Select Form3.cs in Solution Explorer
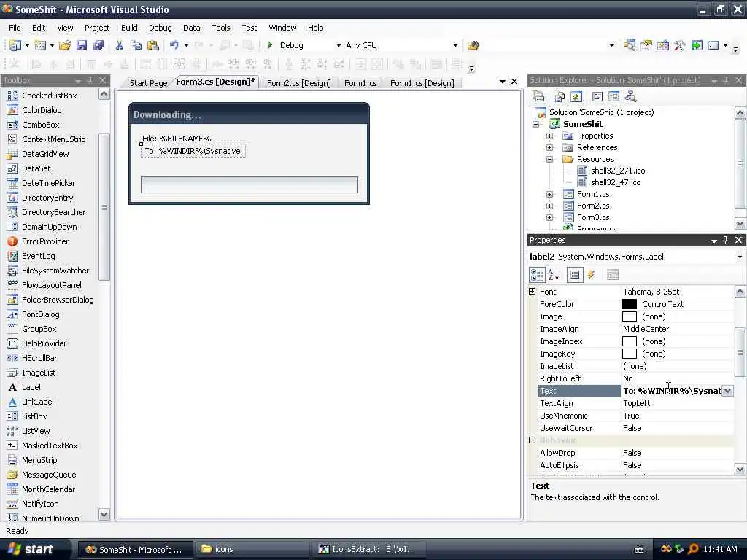 tap(593, 217)
